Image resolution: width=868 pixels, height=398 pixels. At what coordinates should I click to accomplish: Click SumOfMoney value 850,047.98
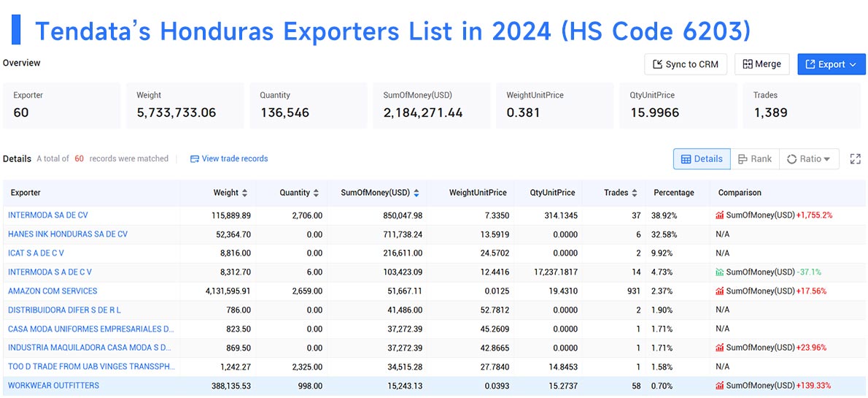click(401, 215)
